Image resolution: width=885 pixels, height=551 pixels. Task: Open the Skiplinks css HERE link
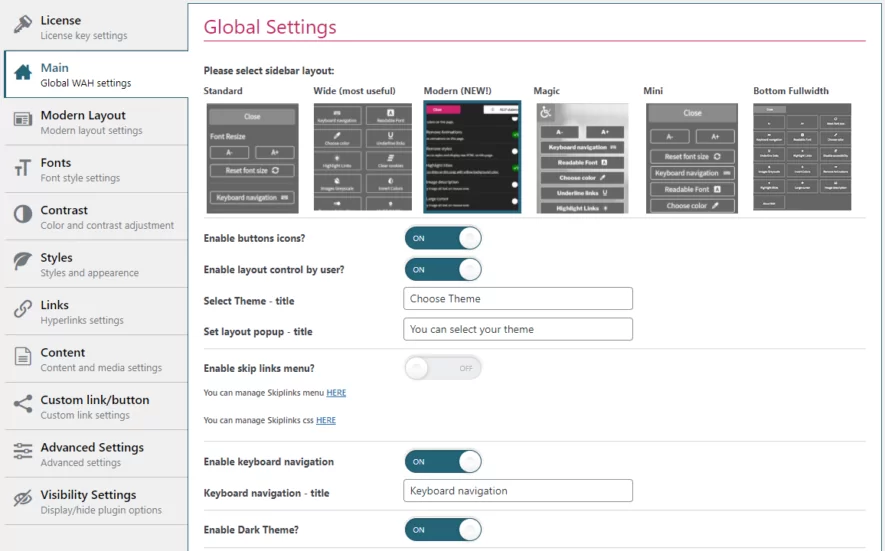[326, 421]
